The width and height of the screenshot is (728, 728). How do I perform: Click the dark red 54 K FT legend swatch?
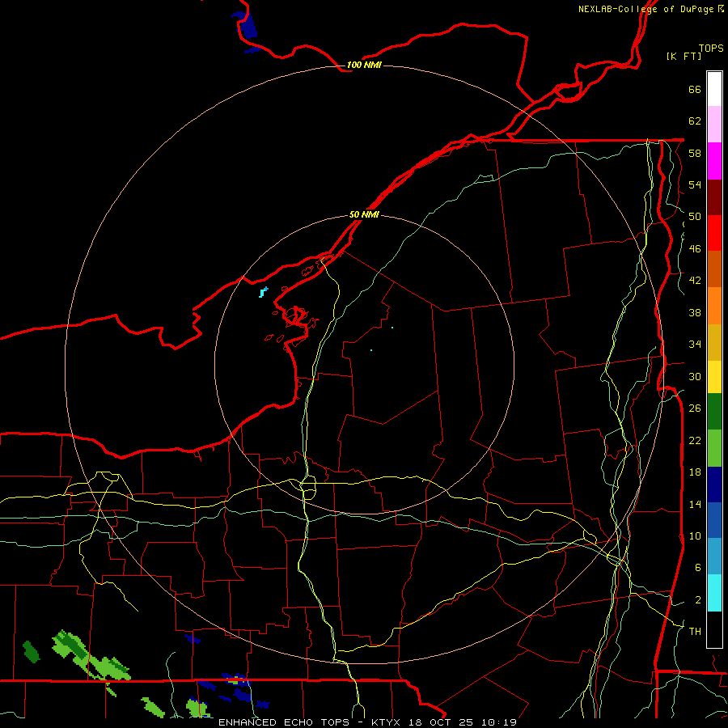[714, 198]
